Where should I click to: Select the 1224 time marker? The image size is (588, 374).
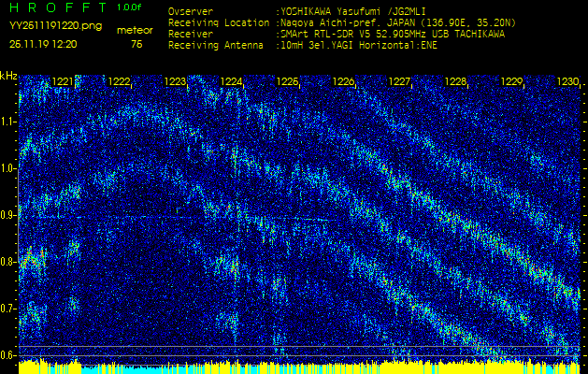(x=232, y=82)
